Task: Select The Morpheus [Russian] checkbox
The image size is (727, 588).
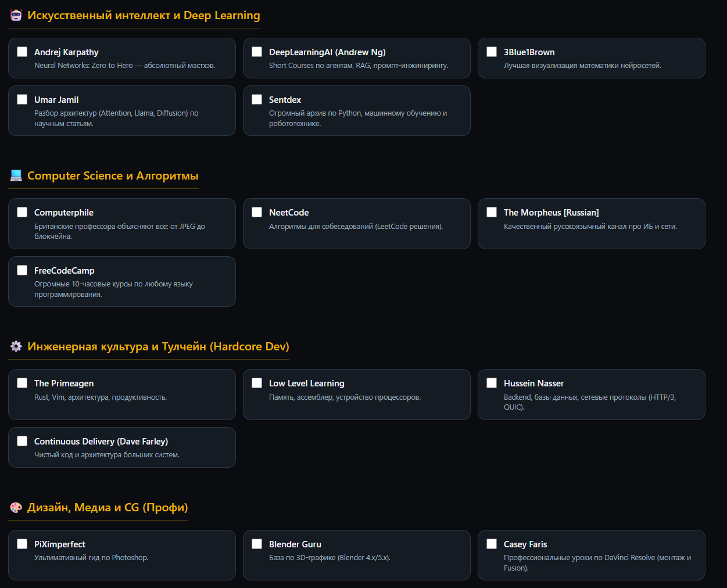Action: (492, 212)
